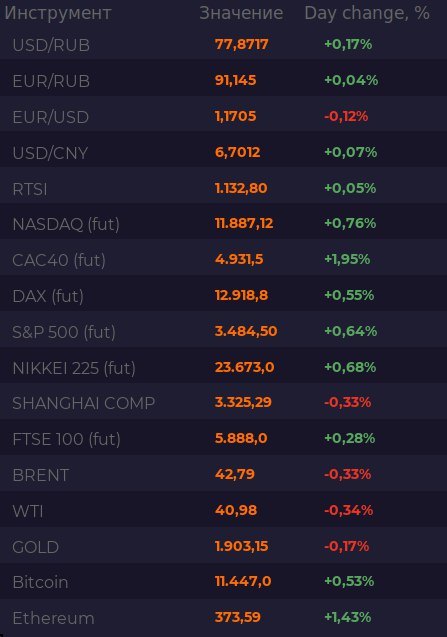The image size is (447, 637).
Task: Select the EUR/RUB instrument
Action: [x=51, y=81]
